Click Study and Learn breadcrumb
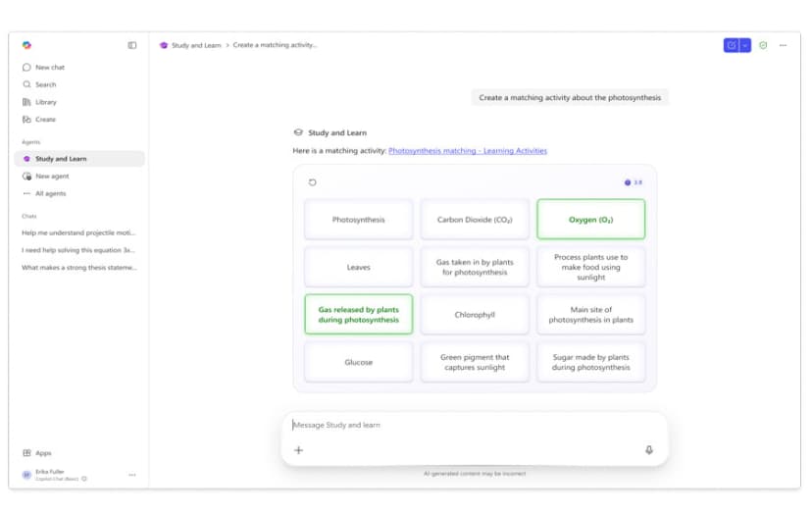 (x=196, y=45)
